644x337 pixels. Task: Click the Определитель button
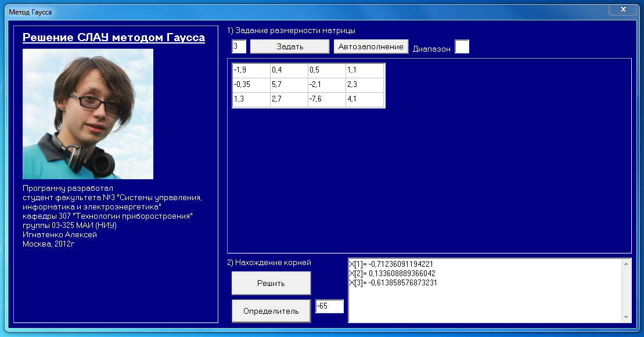[x=271, y=311]
